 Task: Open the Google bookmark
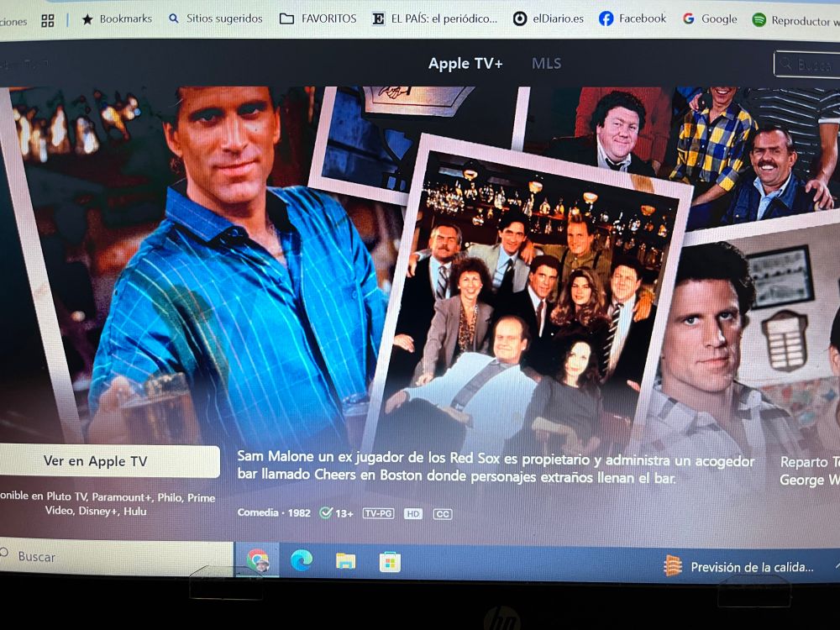click(x=711, y=19)
